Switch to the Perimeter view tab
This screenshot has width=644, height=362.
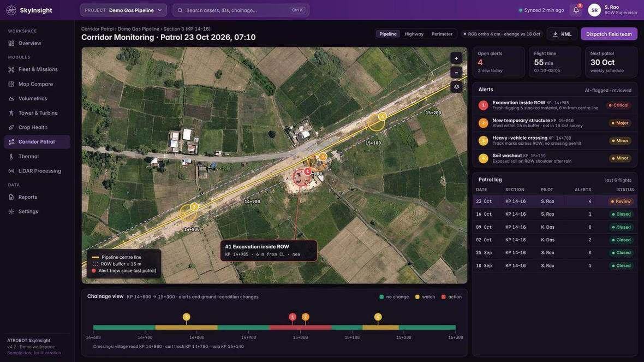pos(442,34)
